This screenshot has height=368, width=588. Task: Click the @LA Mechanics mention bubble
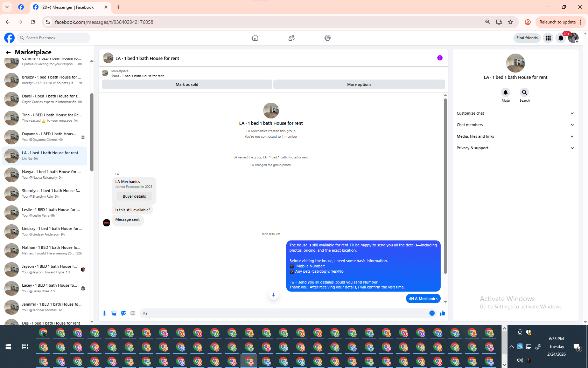coord(423,299)
